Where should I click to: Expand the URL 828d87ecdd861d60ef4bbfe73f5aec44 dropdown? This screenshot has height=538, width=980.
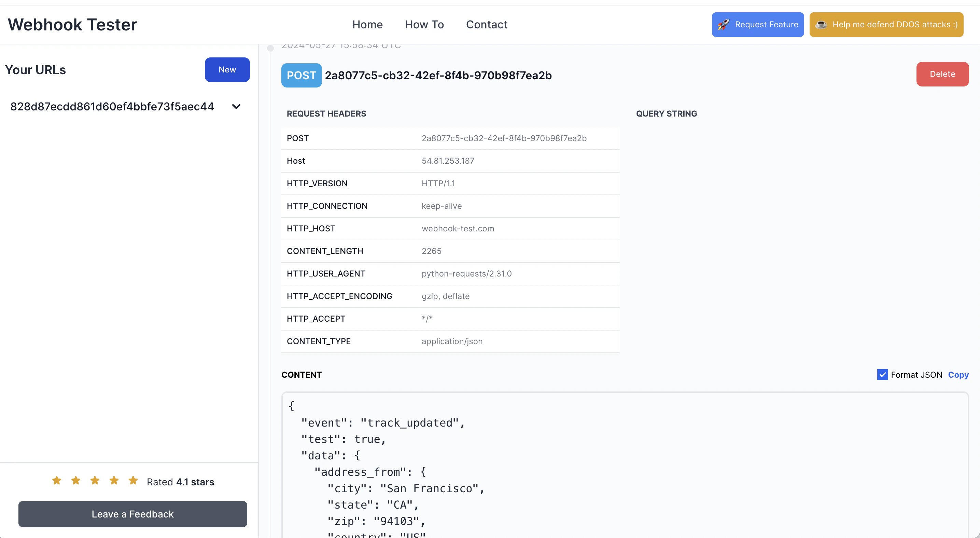coord(236,107)
